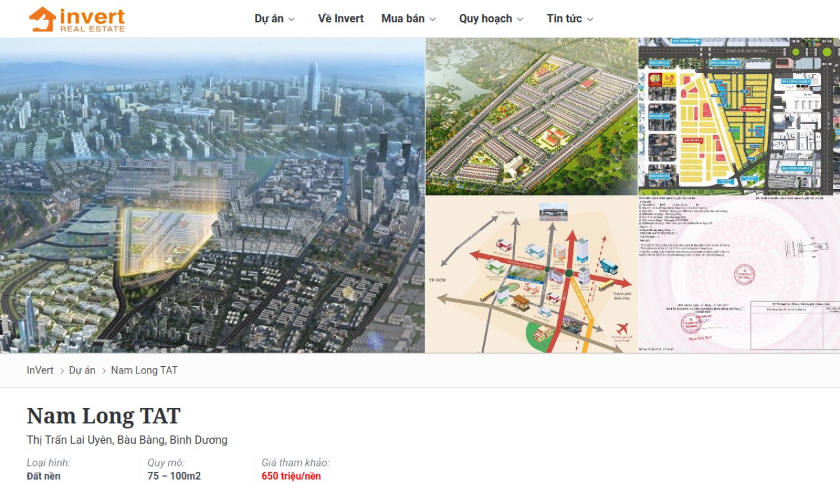Open the Dự án menu
Viewport: 840px width, 504px height.
tap(269, 19)
